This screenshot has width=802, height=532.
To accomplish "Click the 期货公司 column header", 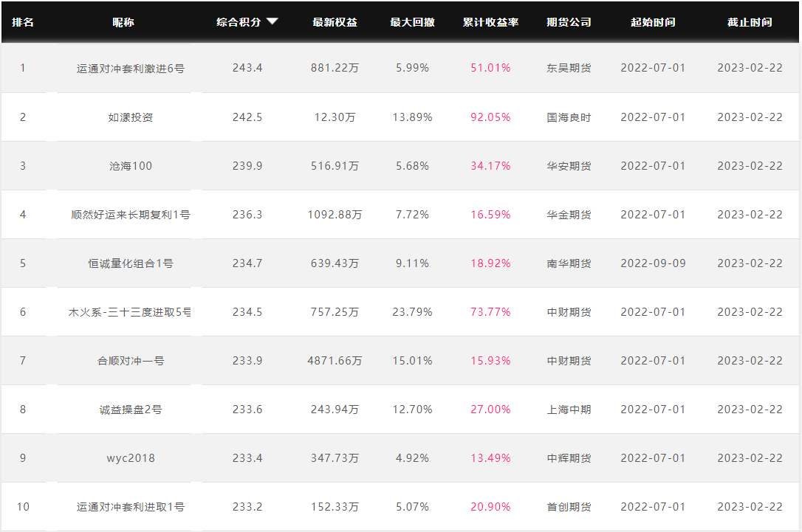I will [569, 22].
